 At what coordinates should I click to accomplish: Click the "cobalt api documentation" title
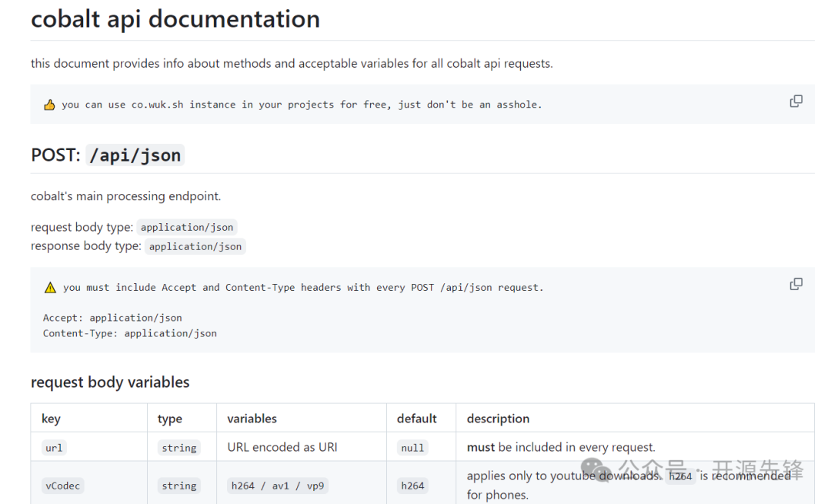tap(175, 19)
